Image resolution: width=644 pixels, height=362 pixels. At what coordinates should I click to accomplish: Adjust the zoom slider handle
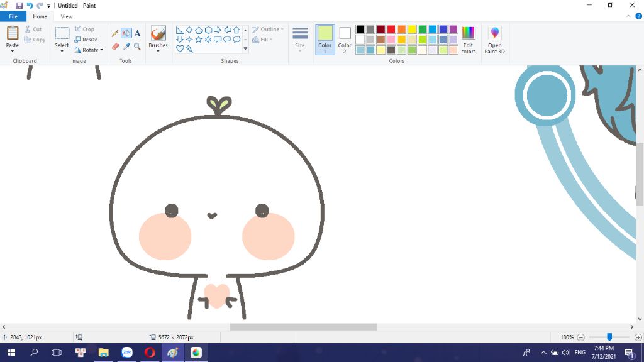pos(609,337)
